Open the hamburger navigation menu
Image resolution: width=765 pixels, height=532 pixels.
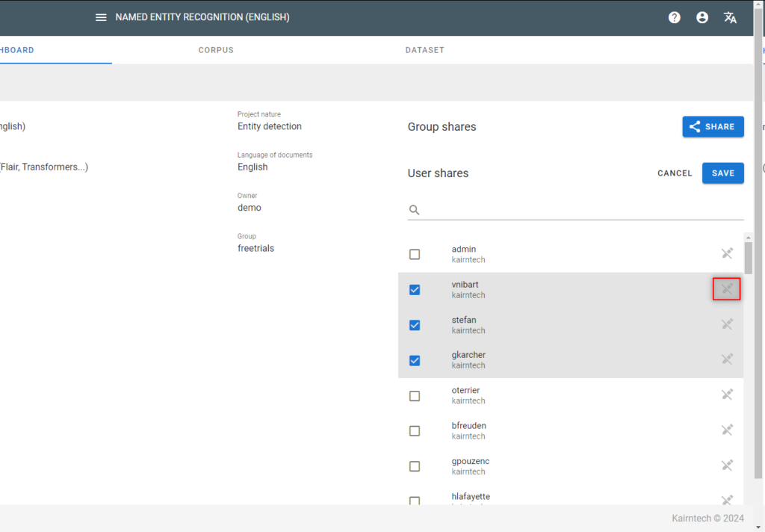coord(101,18)
